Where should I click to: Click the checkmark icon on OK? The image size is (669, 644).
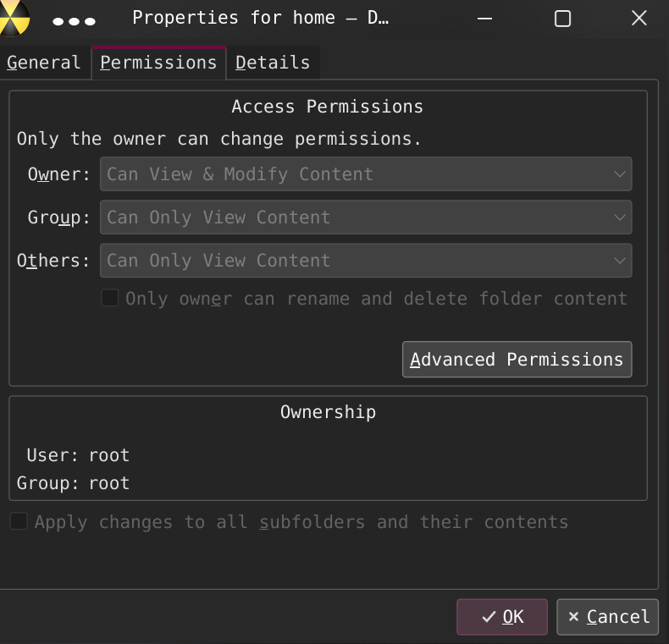pos(489,617)
